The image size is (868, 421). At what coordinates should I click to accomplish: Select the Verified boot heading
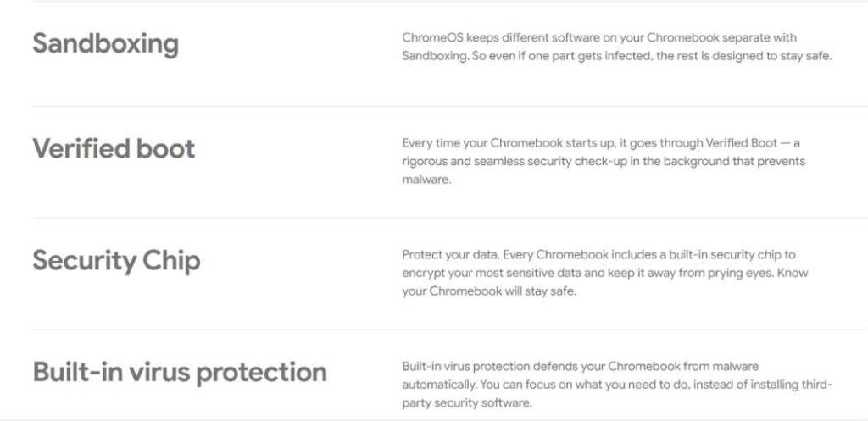114,148
